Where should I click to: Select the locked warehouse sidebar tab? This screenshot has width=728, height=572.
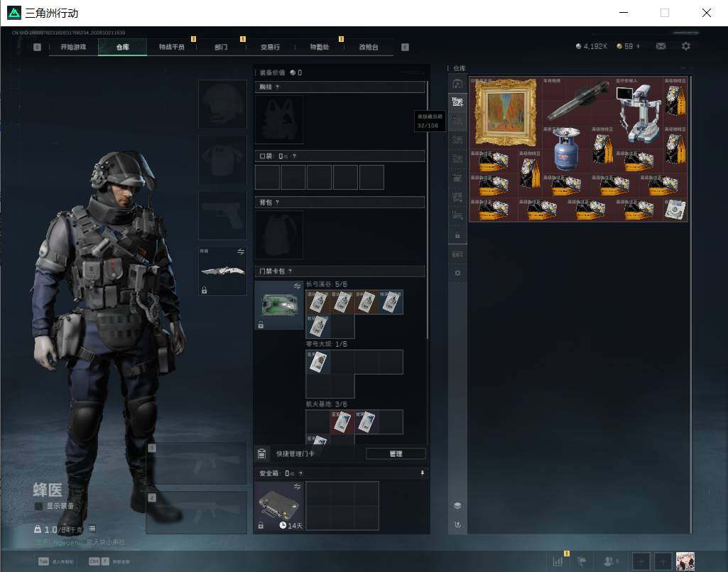click(457, 236)
